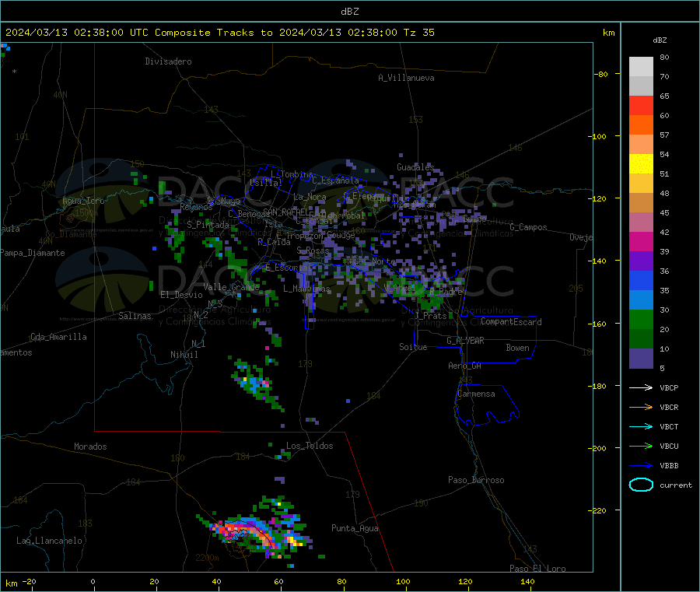Click the cyan 'current' ellipse symbol
Image resolution: width=700 pixels, height=592 pixels.
(x=641, y=485)
